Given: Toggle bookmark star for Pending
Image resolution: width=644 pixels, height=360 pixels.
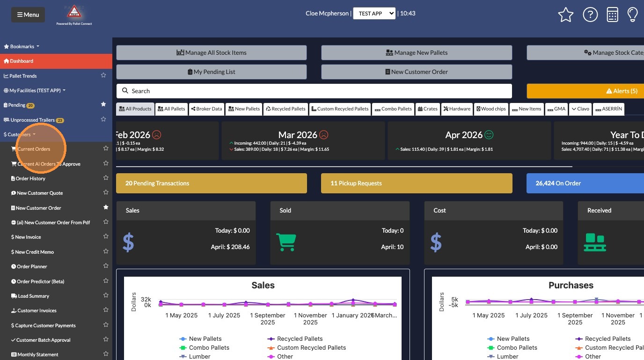Looking at the screenshot, I should (103, 105).
